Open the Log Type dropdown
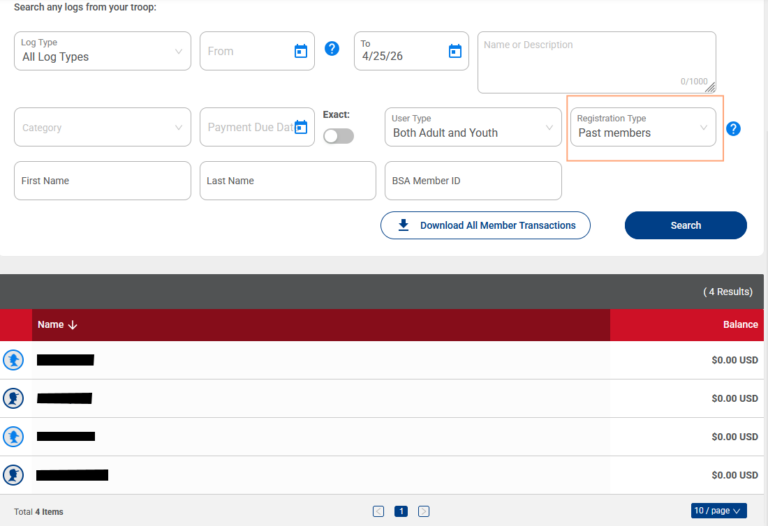Screen dimensions: 768x526 coord(102,51)
